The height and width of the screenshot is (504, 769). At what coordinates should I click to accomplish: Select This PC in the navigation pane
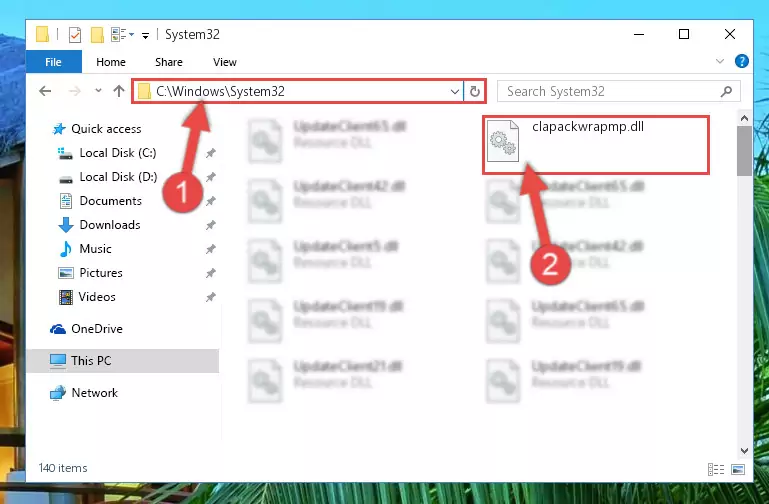coord(123,361)
